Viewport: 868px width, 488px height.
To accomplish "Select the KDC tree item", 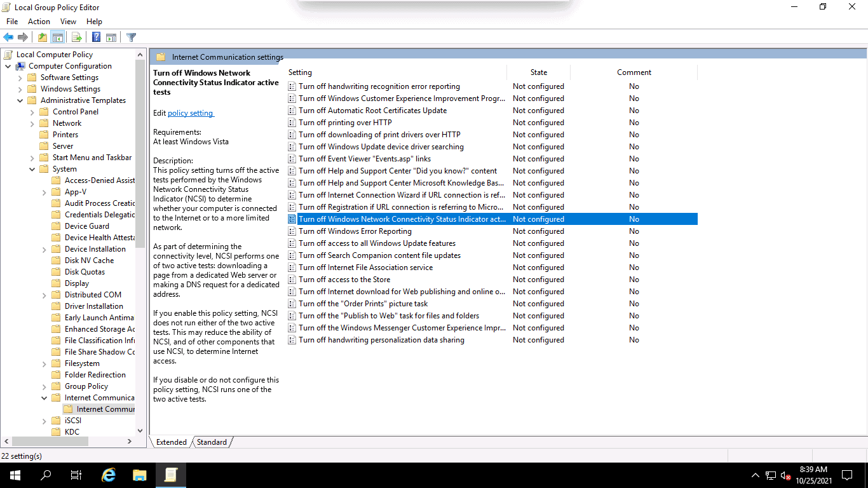I will (x=72, y=432).
